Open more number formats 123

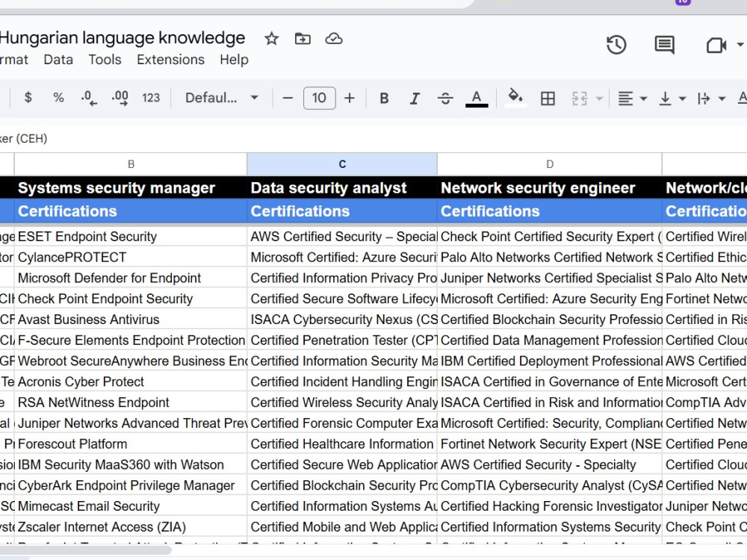(151, 98)
